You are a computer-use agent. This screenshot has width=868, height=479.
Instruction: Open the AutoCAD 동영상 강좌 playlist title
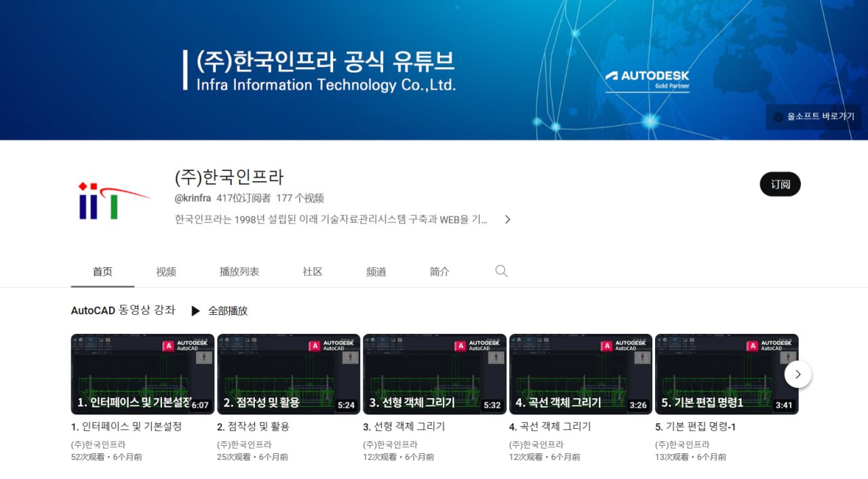[x=123, y=310]
